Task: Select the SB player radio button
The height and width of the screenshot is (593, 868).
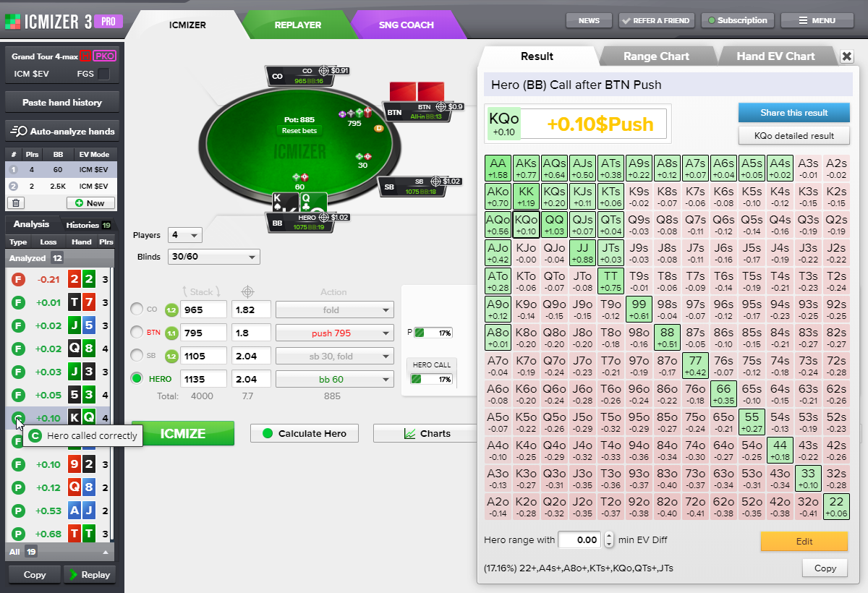Action: [136, 356]
